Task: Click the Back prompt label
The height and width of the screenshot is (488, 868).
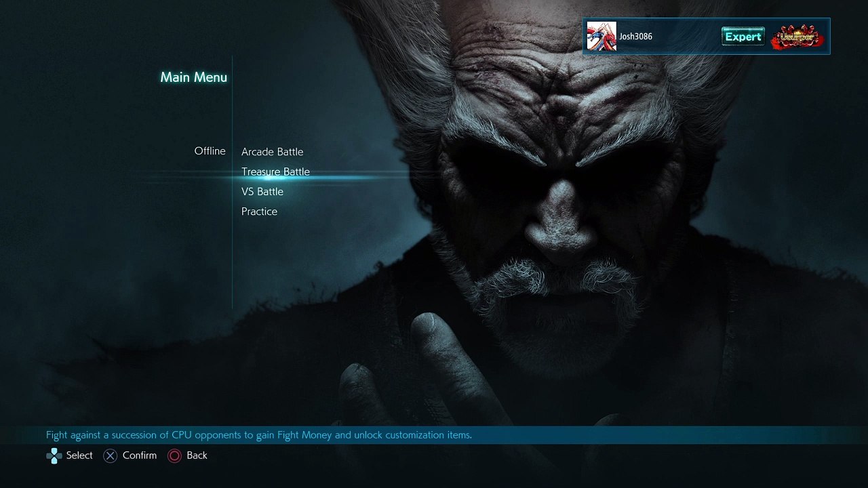Action: click(x=197, y=455)
